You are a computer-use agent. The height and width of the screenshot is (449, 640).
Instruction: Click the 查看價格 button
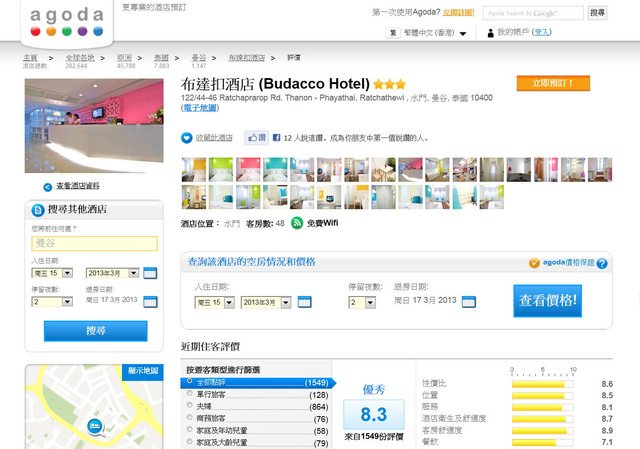pyautogui.click(x=547, y=301)
